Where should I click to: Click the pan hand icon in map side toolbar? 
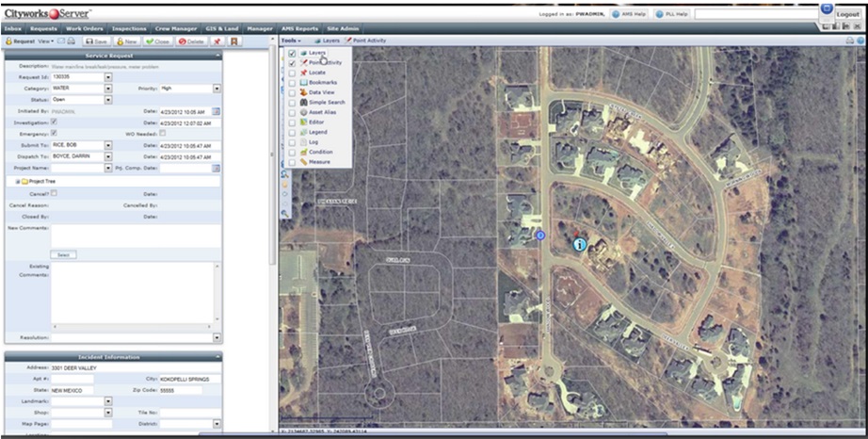pos(285,185)
